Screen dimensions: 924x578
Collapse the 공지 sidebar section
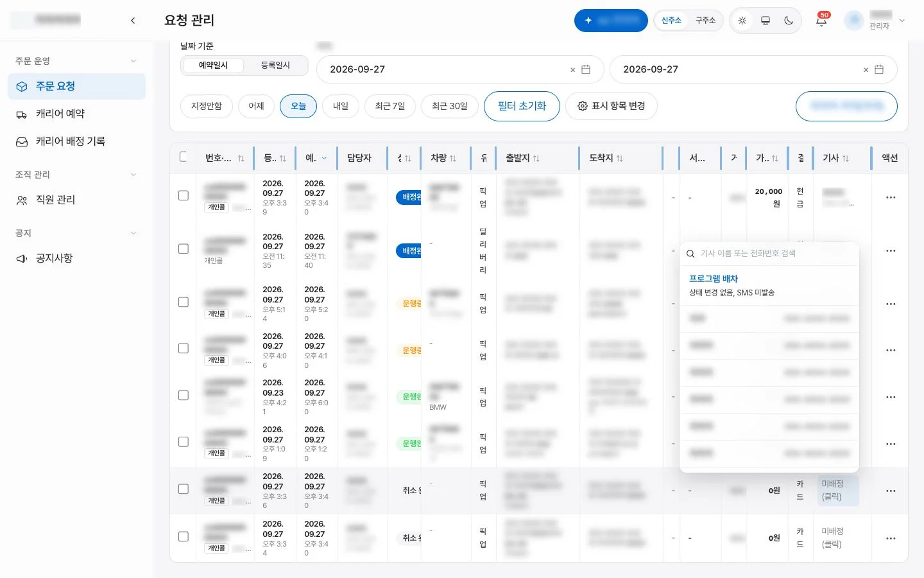coord(133,233)
